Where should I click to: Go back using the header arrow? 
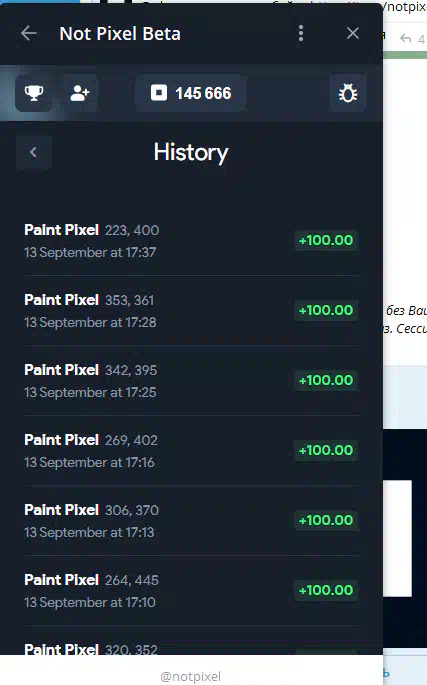[x=29, y=33]
